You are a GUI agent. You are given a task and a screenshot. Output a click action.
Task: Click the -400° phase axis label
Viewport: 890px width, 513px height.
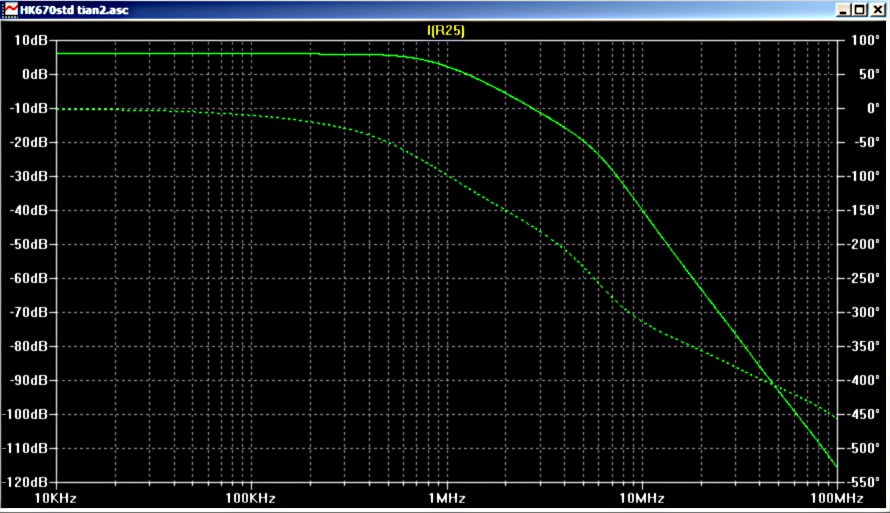tap(863, 380)
